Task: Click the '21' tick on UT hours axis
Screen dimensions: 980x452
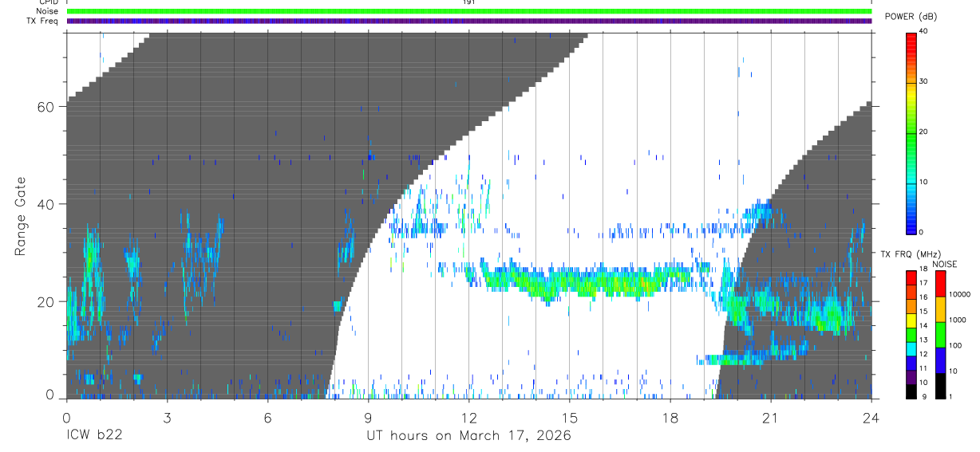Action: (771, 418)
